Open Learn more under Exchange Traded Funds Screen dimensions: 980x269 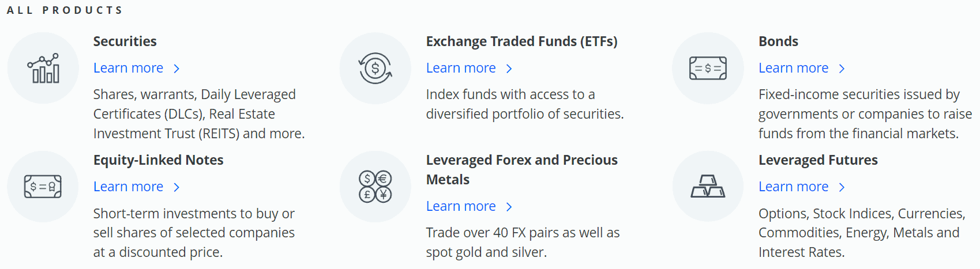click(461, 68)
